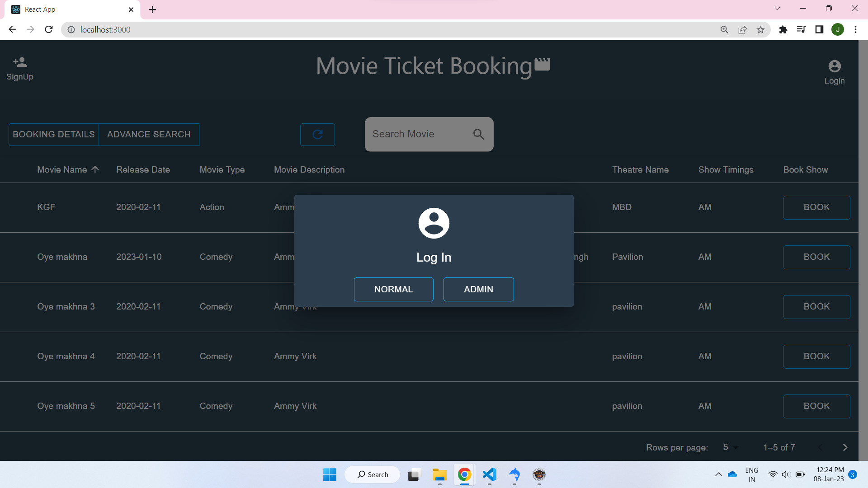868x488 pixels.
Task: Choose ADMIN login mode
Action: click(x=478, y=289)
